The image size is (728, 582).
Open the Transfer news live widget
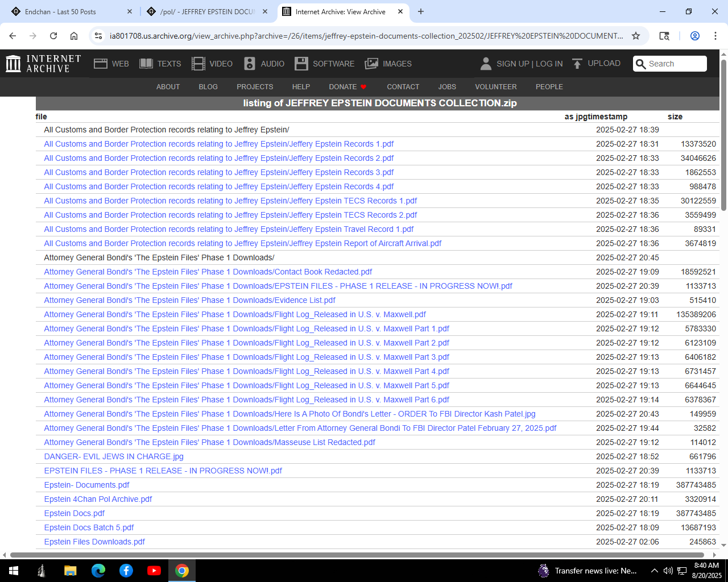(x=588, y=571)
